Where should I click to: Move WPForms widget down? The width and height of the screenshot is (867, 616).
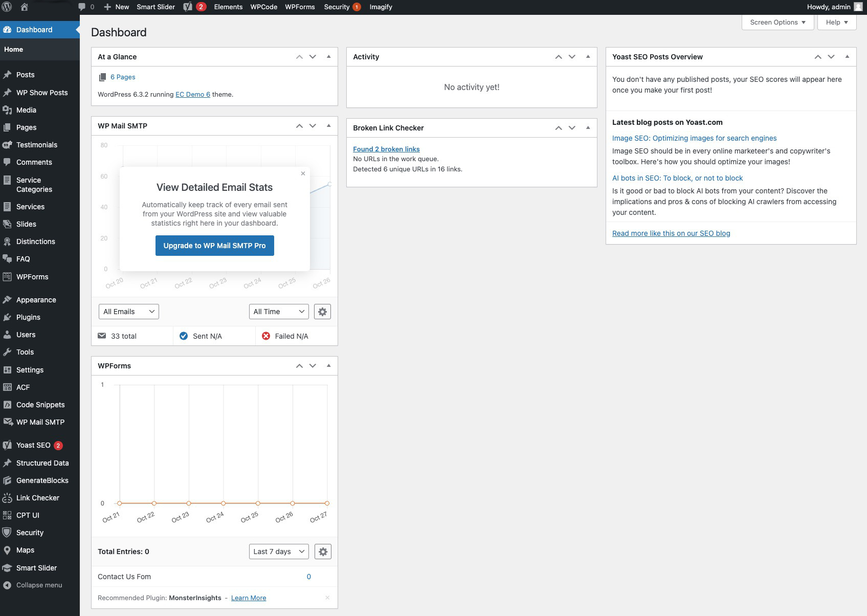[313, 366]
